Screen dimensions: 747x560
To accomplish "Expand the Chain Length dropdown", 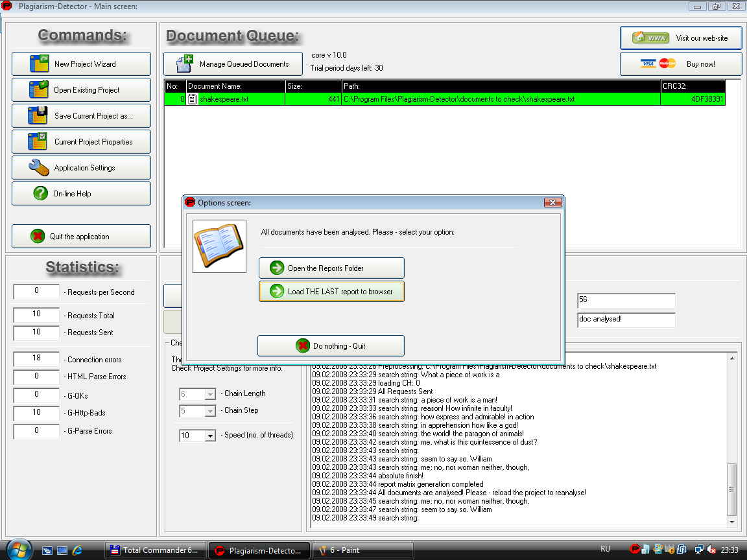I will point(210,394).
